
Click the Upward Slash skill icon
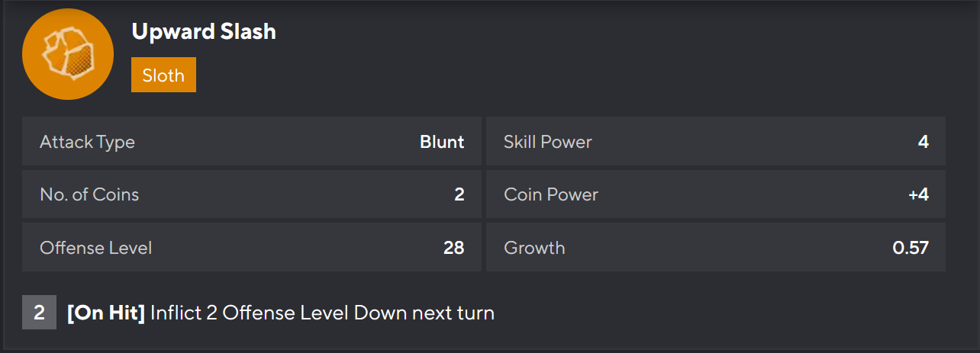pos(68,54)
